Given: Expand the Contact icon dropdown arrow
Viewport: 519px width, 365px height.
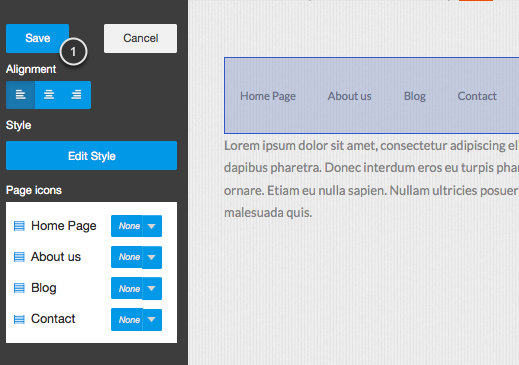Looking at the screenshot, I should (152, 320).
